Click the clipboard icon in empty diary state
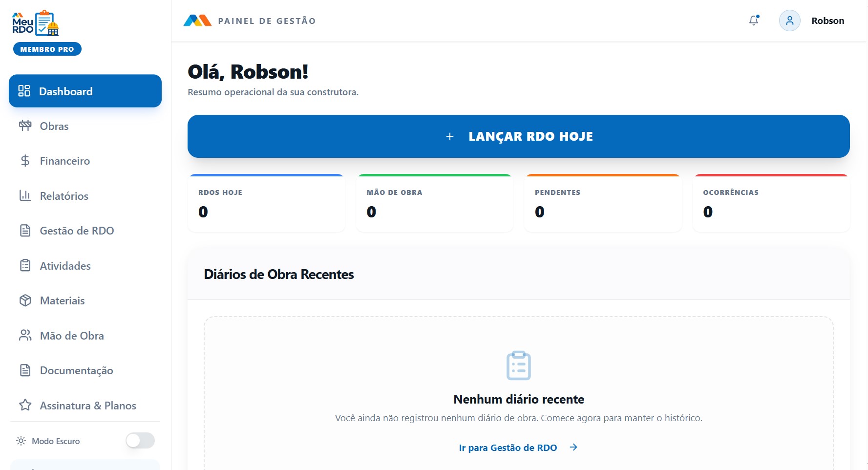Screen dimensions: 868x470 coord(518,365)
